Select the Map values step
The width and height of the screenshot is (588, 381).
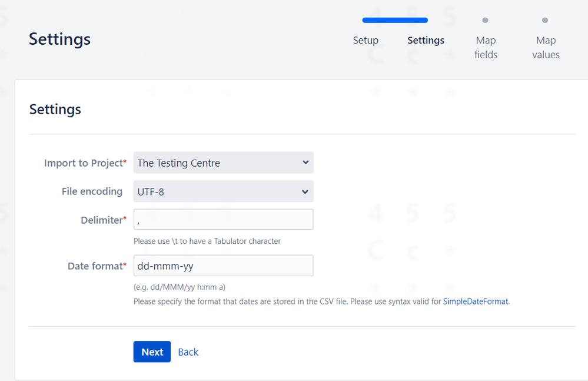pyautogui.click(x=545, y=47)
